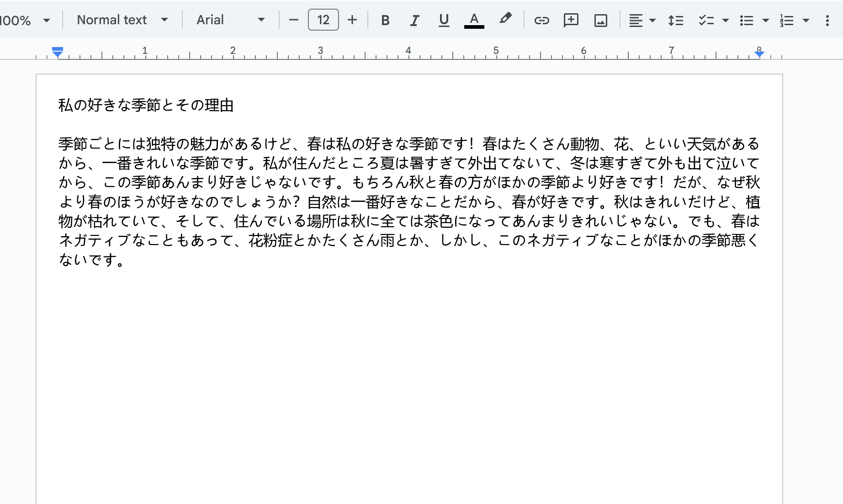Viewport: 843px width, 504px height.
Task: Open line and paragraph spacing options
Action: coord(675,20)
